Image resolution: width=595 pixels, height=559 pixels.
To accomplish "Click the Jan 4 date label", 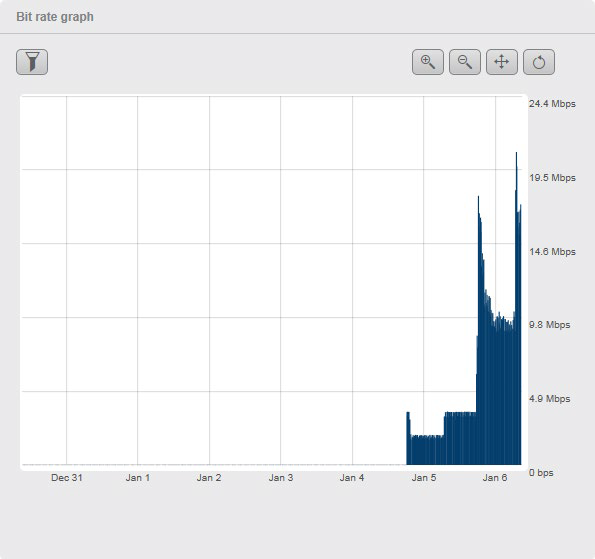I will click(352, 478).
